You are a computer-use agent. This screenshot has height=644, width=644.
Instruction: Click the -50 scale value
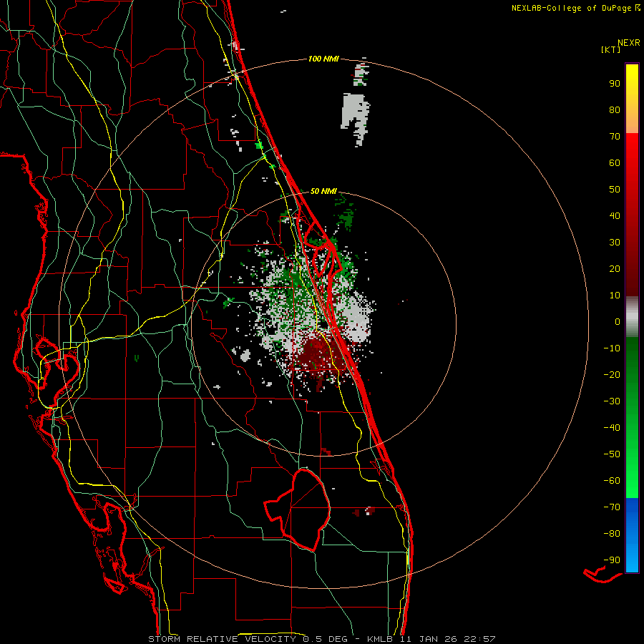click(612, 454)
